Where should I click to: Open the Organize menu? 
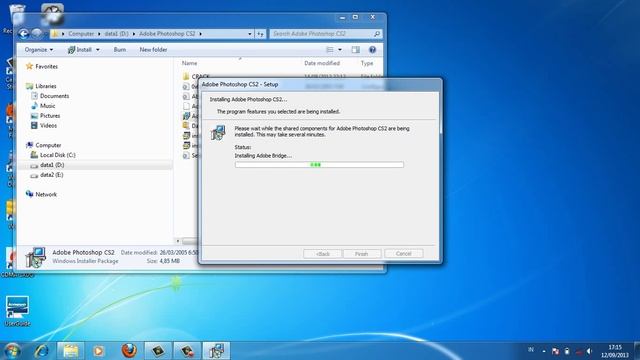(39, 50)
